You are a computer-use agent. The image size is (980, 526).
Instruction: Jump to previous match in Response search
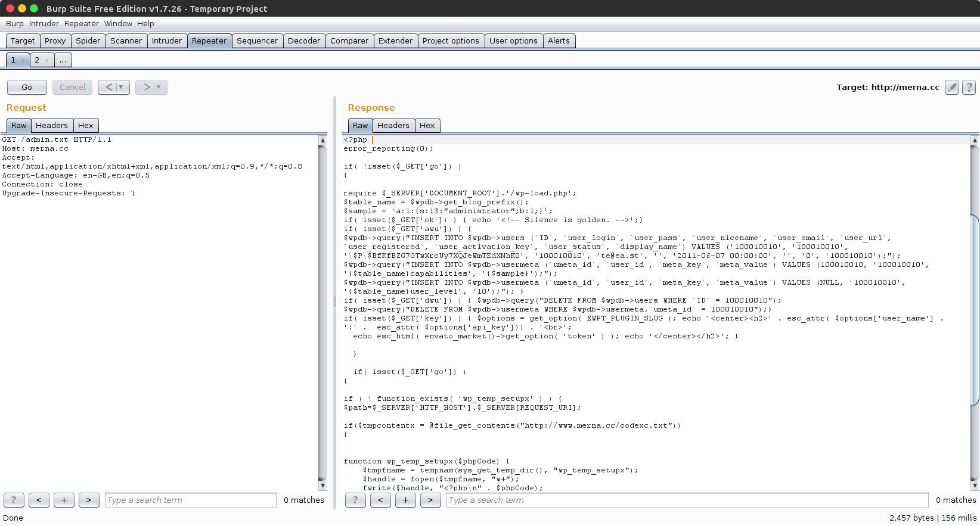pos(380,500)
